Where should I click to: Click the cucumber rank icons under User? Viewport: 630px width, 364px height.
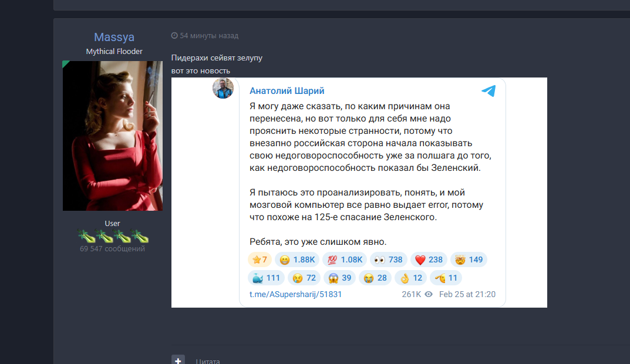point(113,236)
